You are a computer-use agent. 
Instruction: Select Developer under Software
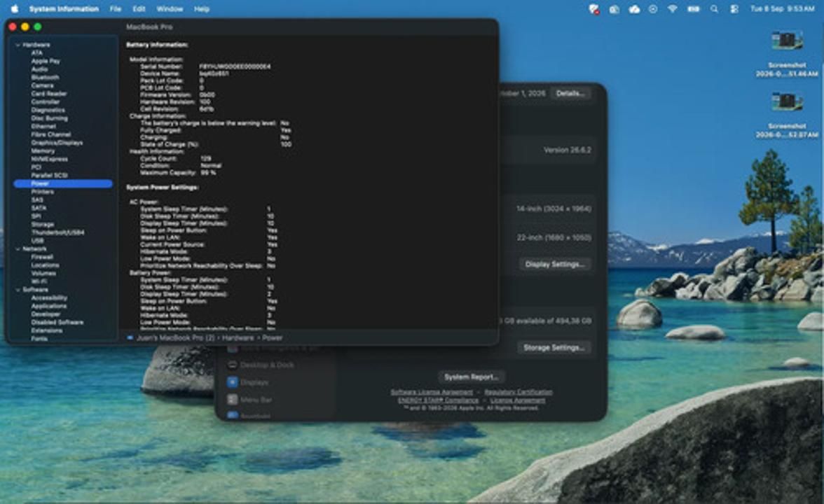point(45,314)
